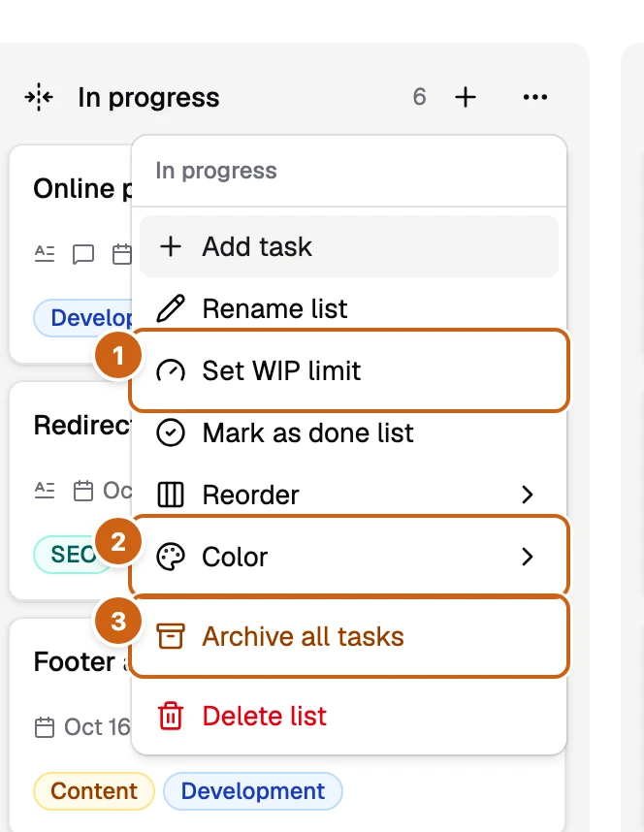Click the check circle icon

pyautogui.click(x=171, y=432)
